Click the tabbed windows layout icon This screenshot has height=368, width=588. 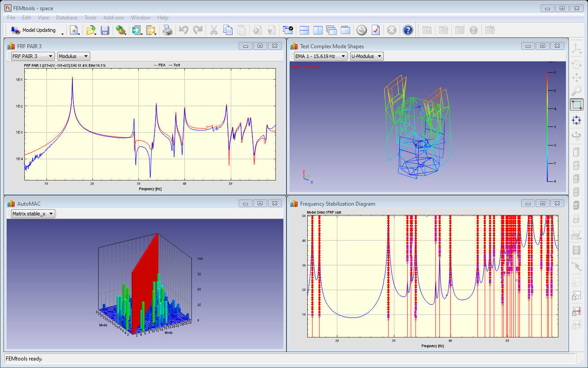pyautogui.click(x=346, y=30)
